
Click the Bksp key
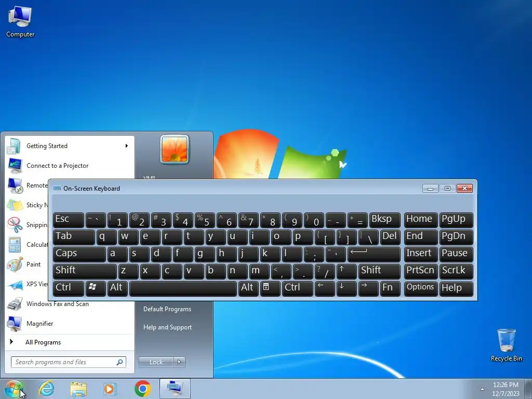385,220
